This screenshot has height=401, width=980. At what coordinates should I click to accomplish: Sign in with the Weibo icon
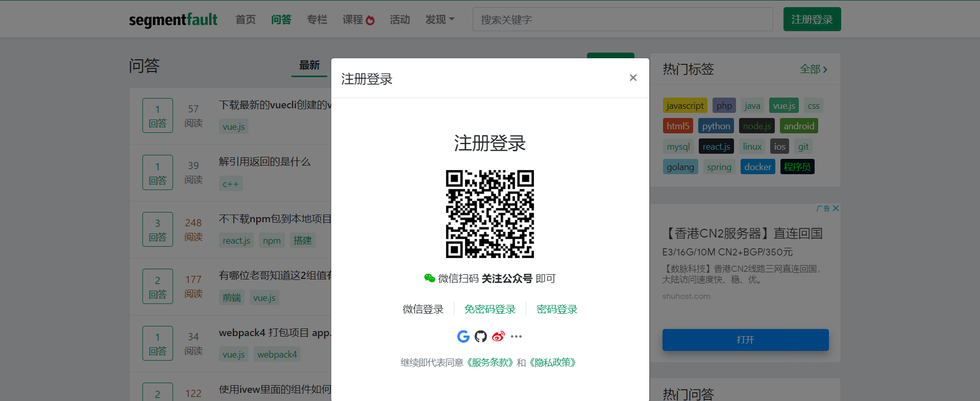pyautogui.click(x=498, y=336)
